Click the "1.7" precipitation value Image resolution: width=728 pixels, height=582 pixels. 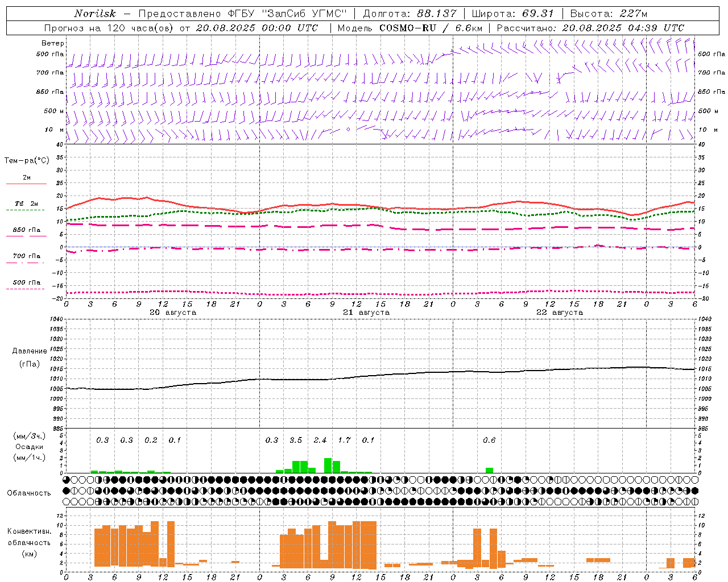[x=344, y=440]
